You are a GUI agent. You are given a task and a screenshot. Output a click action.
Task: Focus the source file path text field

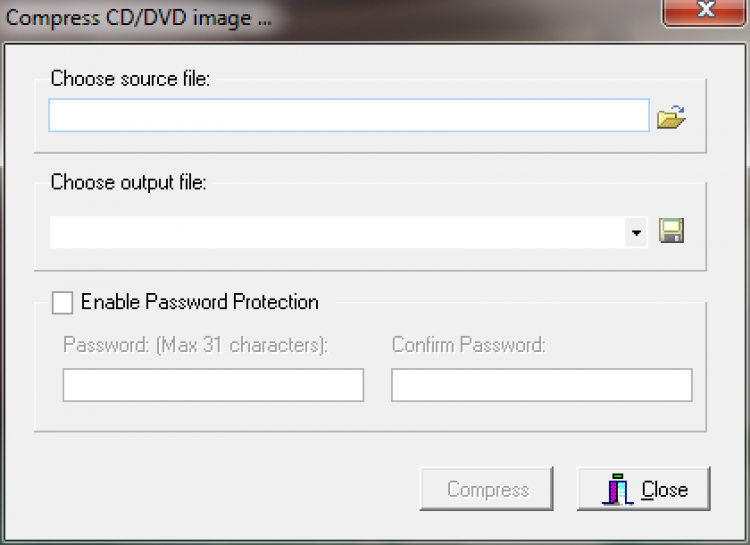(x=349, y=116)
